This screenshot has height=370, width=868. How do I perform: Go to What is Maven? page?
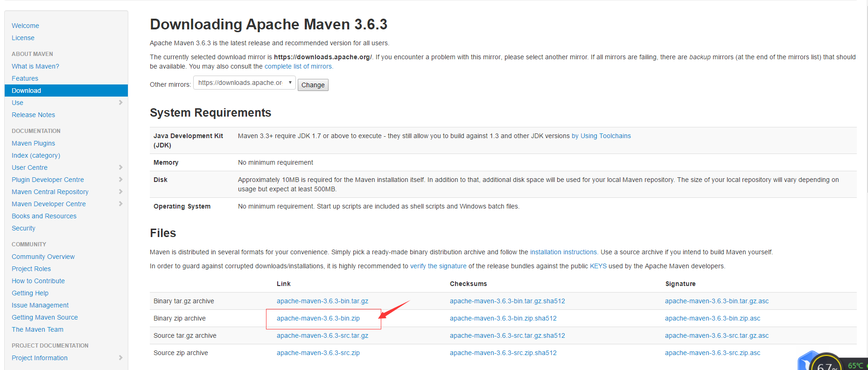[x=35, y=66]
